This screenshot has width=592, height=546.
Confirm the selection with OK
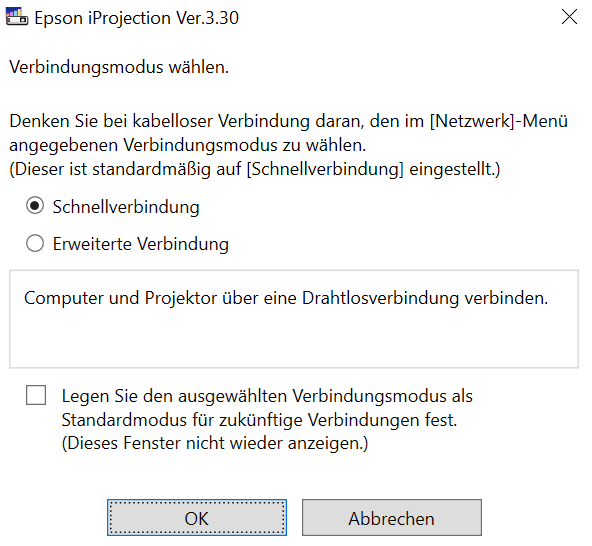(197, 518)
